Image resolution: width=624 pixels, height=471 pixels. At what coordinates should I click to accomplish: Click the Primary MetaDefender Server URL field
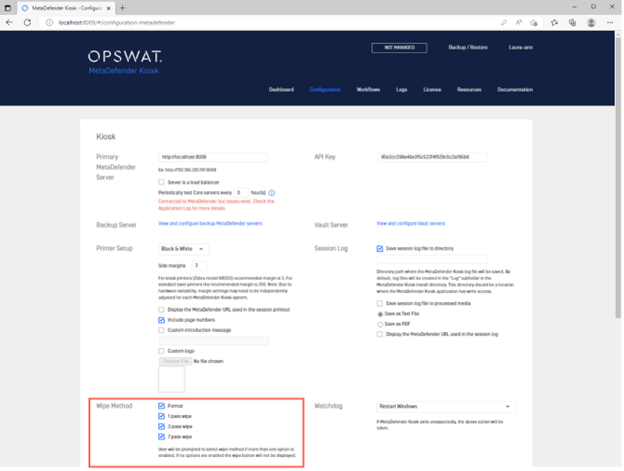(213, 157)
